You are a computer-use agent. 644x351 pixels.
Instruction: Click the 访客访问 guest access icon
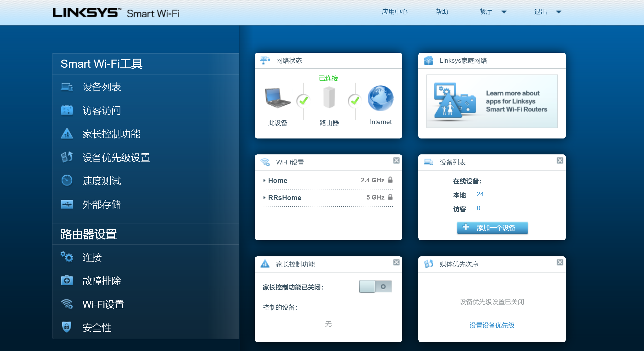(67, 110)
